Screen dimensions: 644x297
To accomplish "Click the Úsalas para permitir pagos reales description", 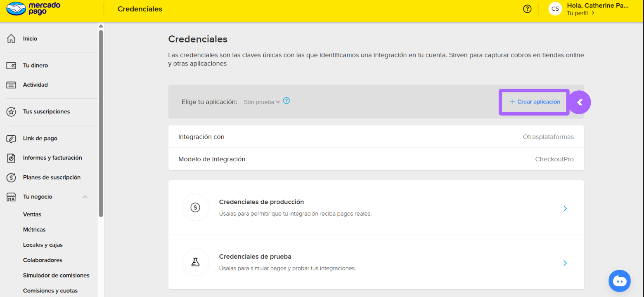I will (295, 214).
